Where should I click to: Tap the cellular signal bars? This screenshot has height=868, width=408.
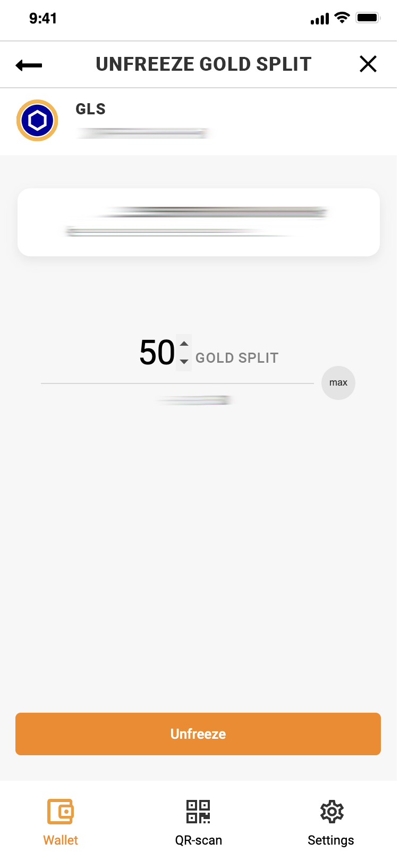point(320,20)
